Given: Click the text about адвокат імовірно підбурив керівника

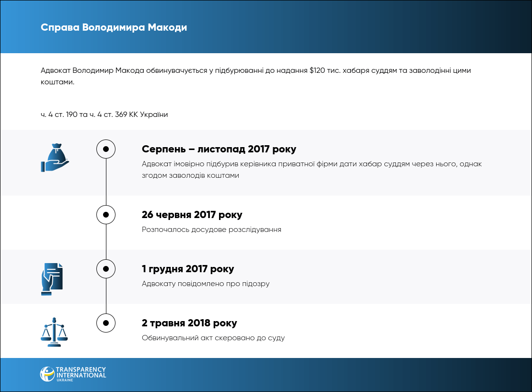Looking at the screenshot, I should pos(312,170).
